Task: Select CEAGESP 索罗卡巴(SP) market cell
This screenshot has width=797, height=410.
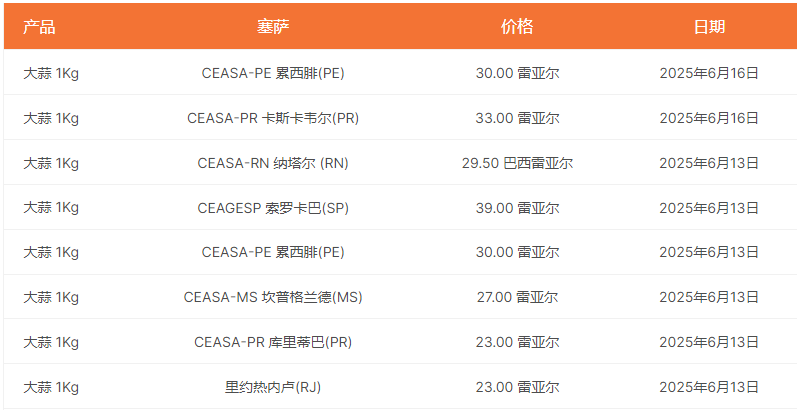Action: [x=273, y=208]
